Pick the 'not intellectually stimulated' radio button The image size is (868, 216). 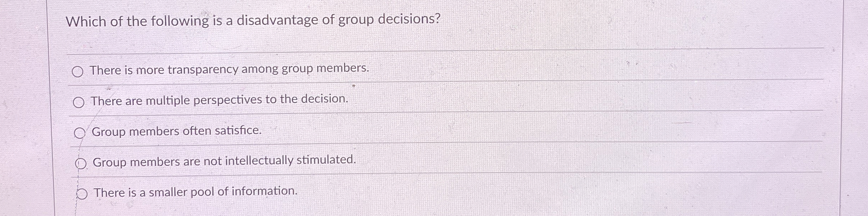click(81, 164)
